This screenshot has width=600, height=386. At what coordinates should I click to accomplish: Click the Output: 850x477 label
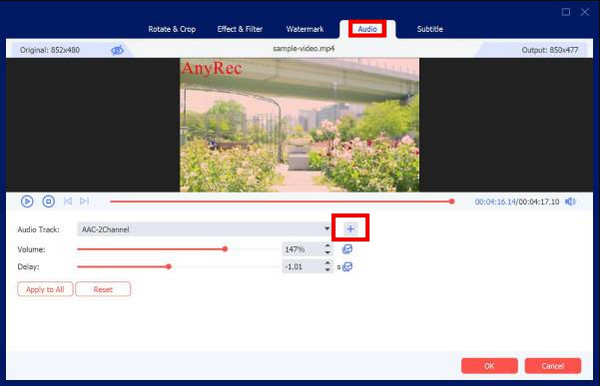pyautogui.click(x=550, y=50)
